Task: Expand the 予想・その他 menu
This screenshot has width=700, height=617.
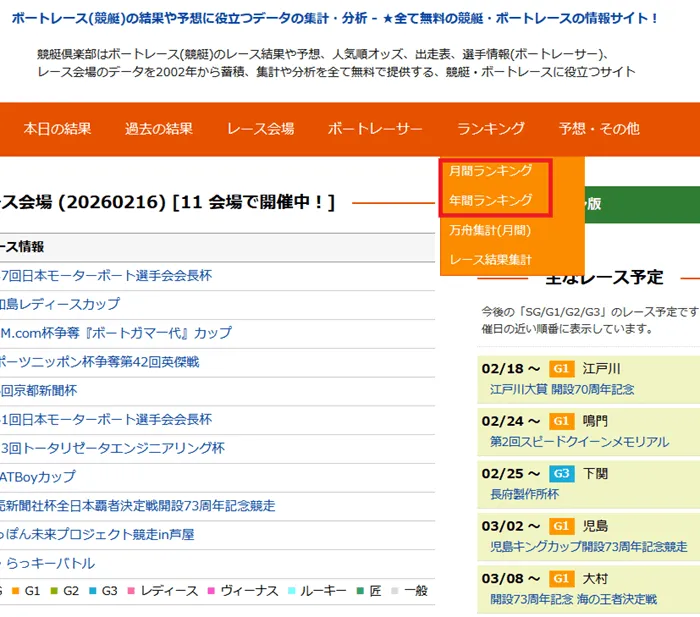Action: point(598,129)
